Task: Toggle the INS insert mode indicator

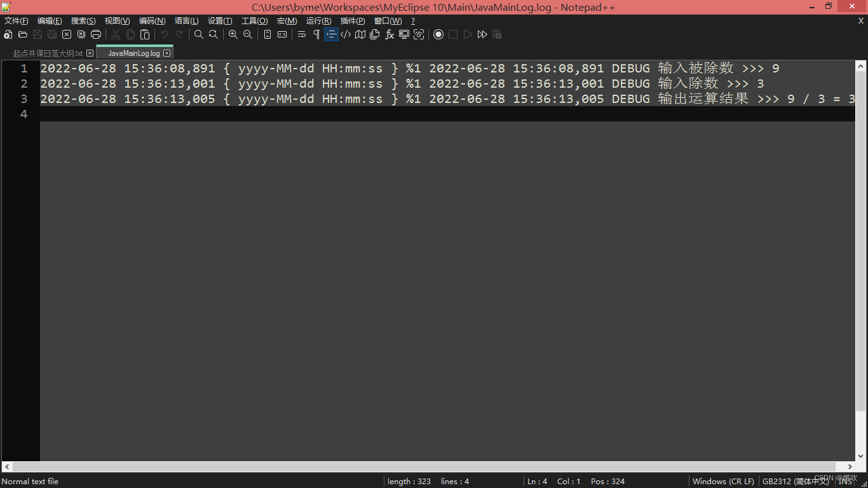Action: 845,482
